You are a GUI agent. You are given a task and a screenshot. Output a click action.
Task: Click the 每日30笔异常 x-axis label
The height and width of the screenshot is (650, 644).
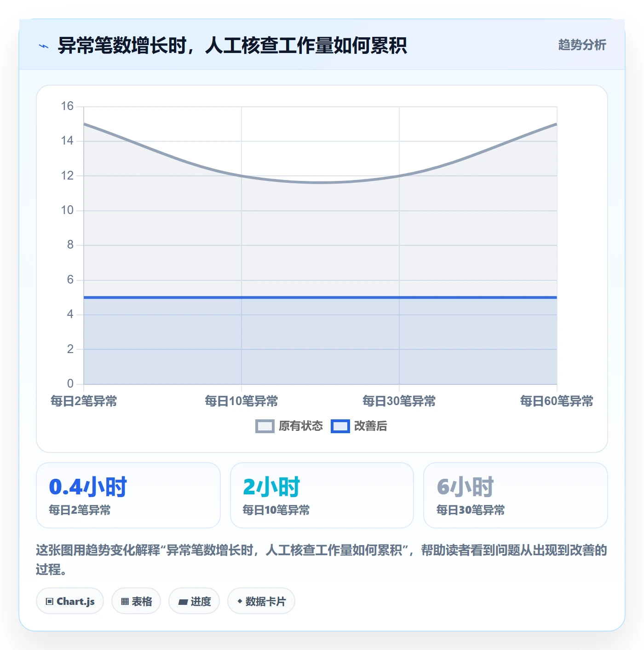click(x=399, y=401)
